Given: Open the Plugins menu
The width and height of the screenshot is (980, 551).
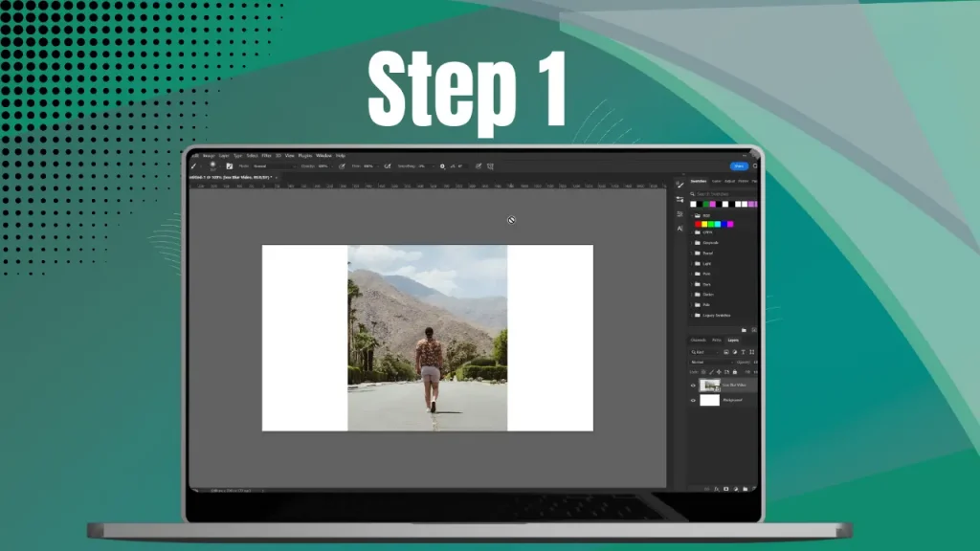Looking at the screenshot, I should coord(305,156).
